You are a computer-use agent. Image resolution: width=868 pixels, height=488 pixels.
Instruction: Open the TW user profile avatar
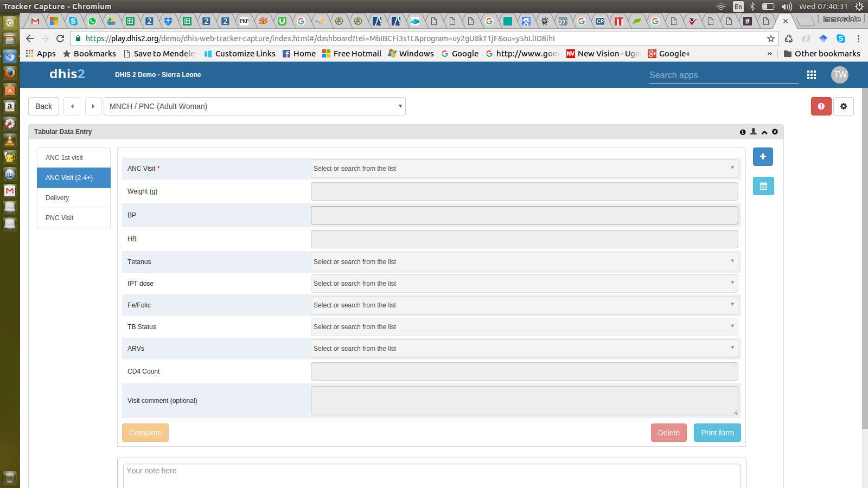[840, 75]
